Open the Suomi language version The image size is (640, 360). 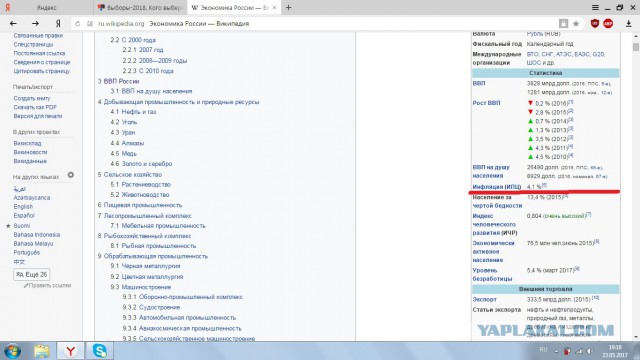(x=22, y=226)
